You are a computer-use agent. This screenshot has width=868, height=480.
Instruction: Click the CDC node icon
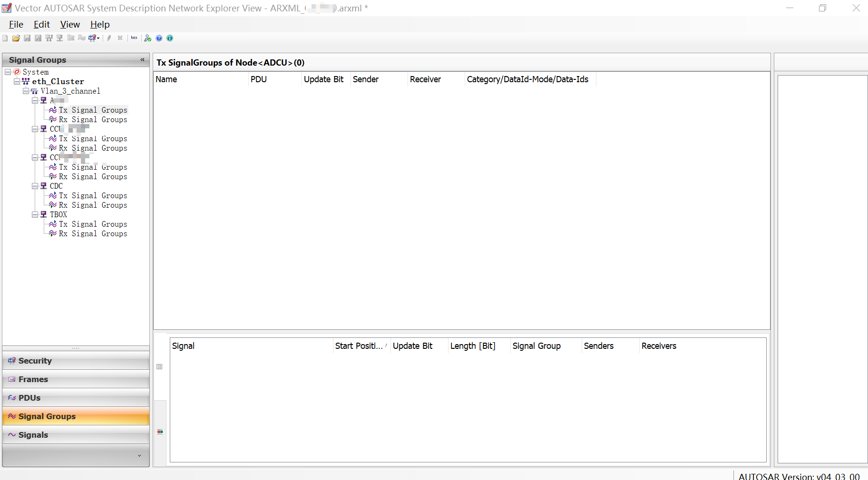pos(44,186)
